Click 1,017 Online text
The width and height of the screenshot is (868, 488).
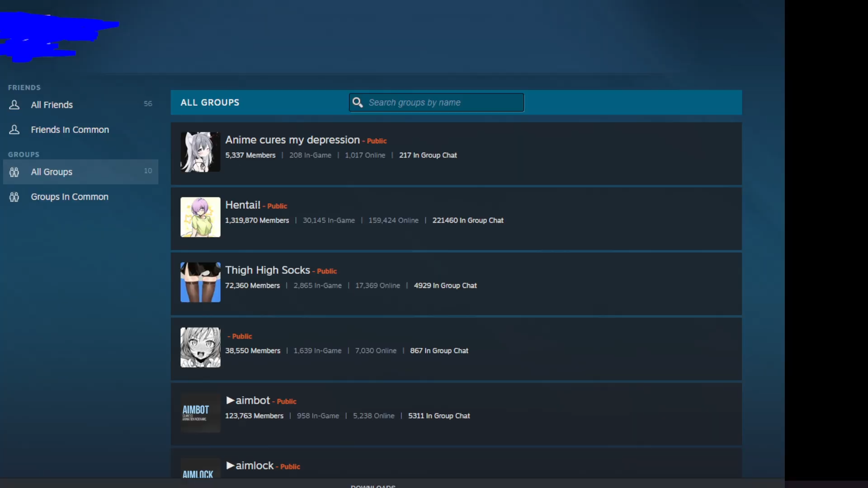click(365, 155)
